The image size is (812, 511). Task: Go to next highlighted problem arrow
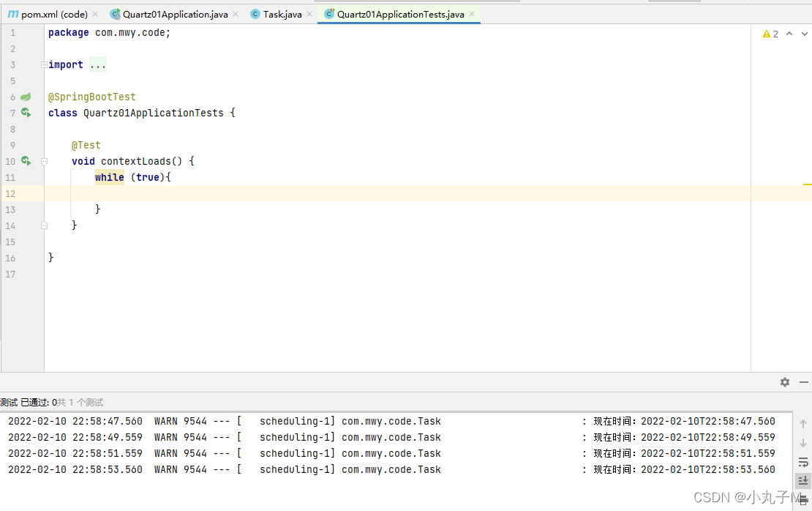pos(804,34)
